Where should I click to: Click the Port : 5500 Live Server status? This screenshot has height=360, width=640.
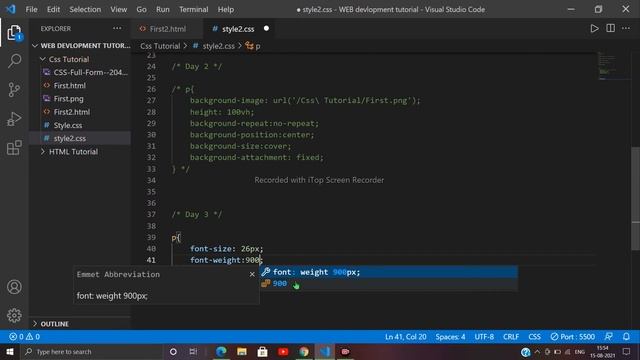coord(572,337)
